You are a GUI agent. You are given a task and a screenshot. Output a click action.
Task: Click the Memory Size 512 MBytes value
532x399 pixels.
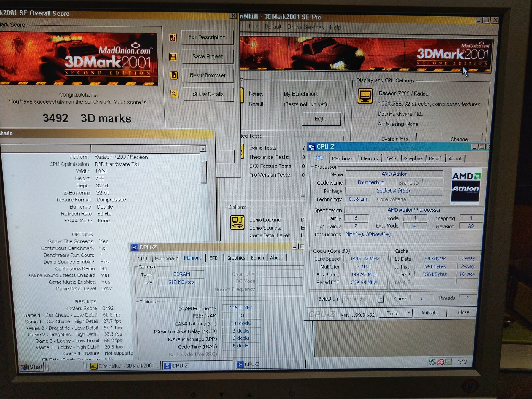tap(181, 282)
